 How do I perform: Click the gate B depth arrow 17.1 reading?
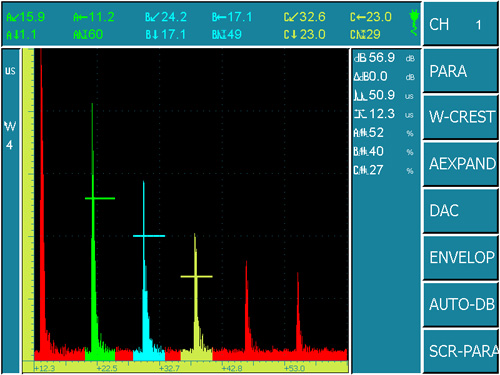pos(166,34)
